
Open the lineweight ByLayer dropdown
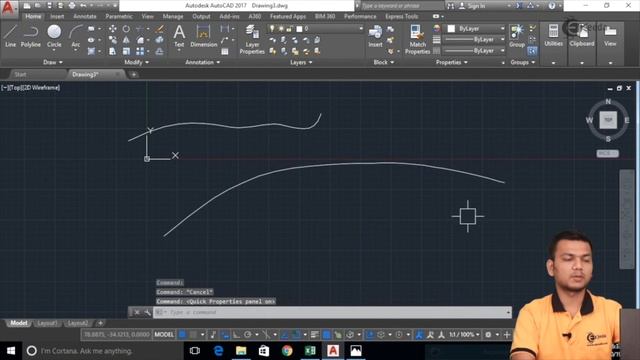pos(474,40)
